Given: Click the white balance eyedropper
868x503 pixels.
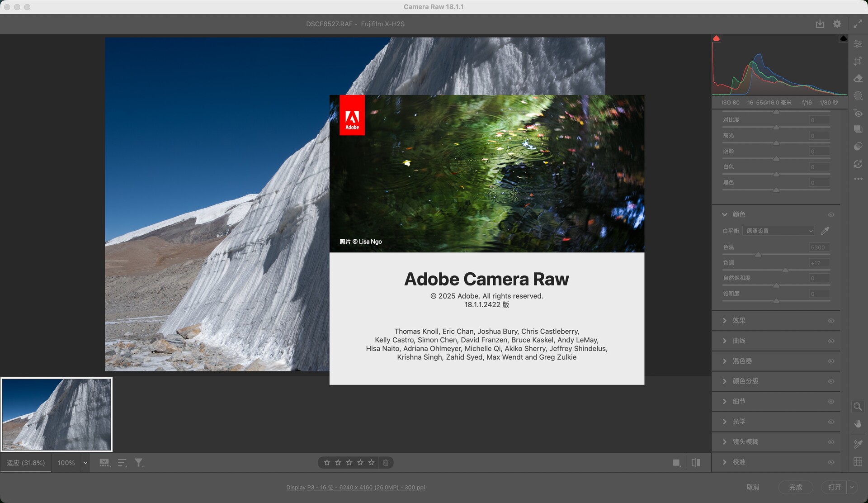Looking at the screenshot, I should [825, 231].
